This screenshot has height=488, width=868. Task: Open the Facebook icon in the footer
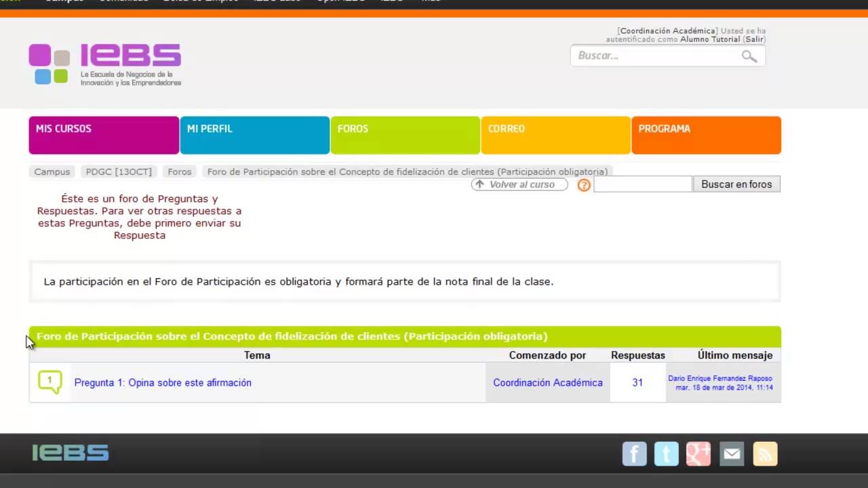[635, 453]
